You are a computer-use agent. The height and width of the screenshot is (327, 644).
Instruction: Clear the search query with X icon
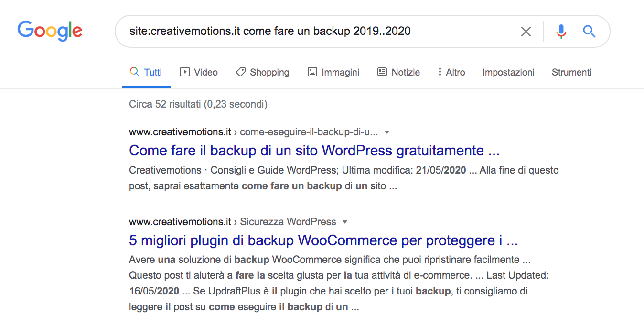click(x=526, y=32)
